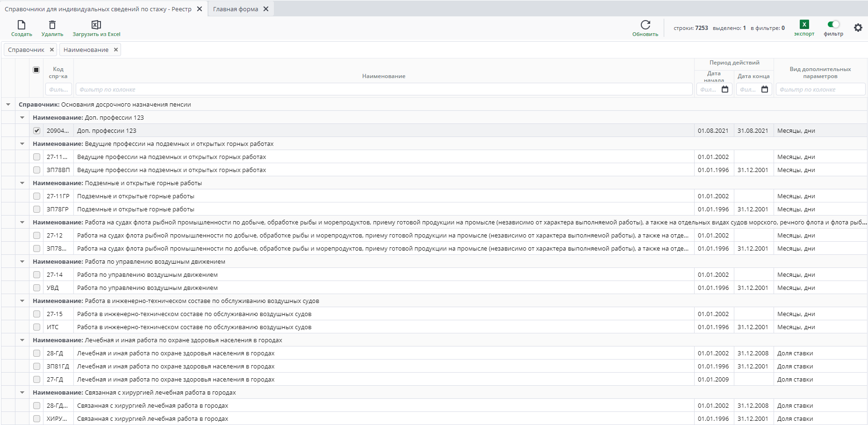This screenshot has width=868, height=425.
Task: Open the end date calendar picker
Action: click(x=765, y=89)
